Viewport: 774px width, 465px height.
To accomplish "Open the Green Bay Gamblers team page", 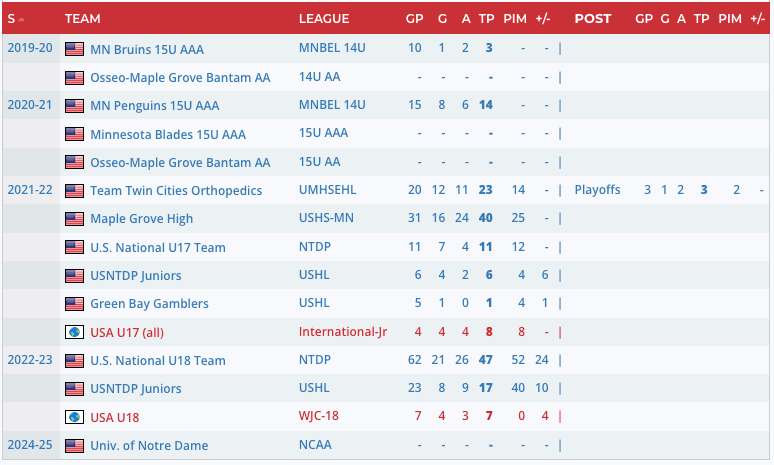I will pos(149,304).
